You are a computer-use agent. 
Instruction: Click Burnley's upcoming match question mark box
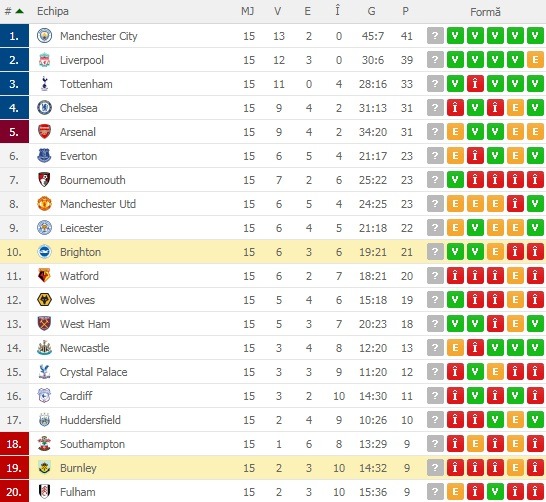tap(435, 468)
